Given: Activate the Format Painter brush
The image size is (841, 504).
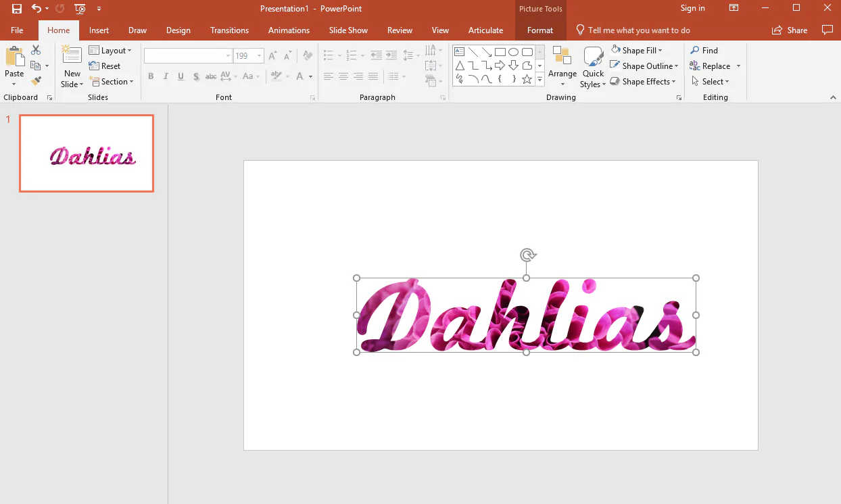Looking at the screenshot, I should tap(36, 81).
